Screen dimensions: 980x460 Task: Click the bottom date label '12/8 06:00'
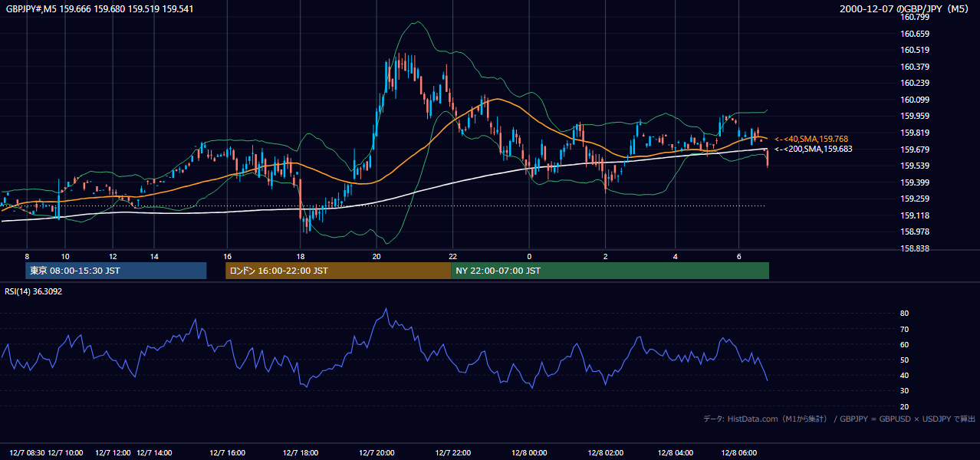738,452
